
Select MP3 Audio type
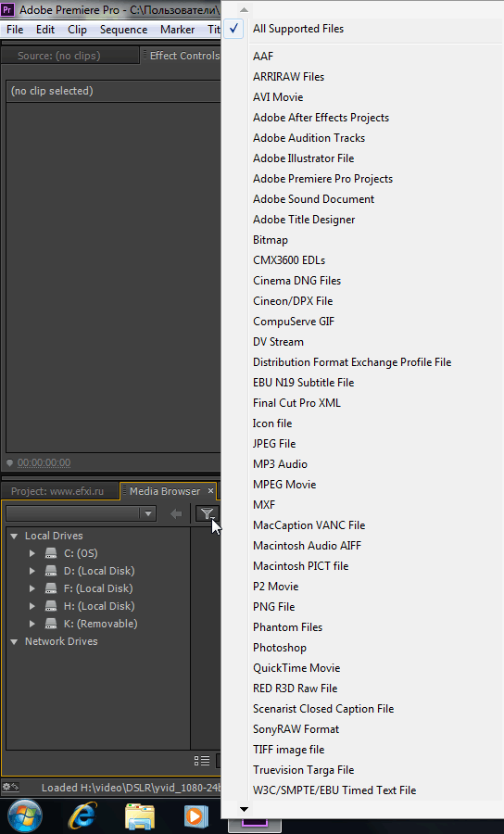[x=280, y=464]
